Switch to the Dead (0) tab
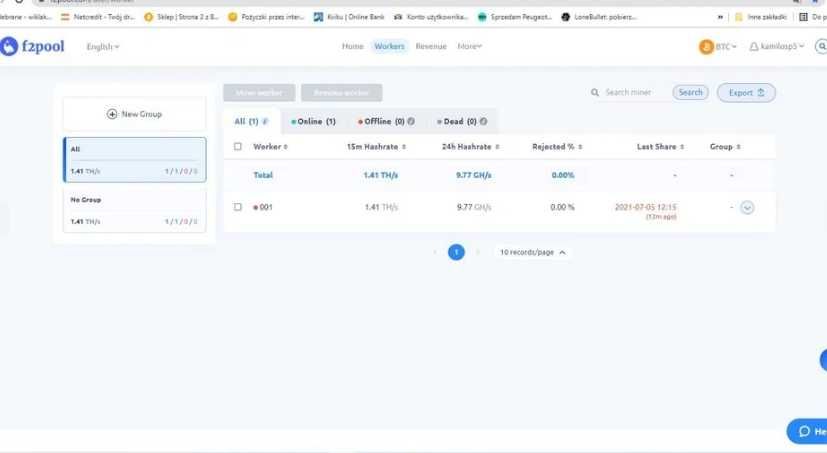The image size is (827, 453). click(462, 121)
